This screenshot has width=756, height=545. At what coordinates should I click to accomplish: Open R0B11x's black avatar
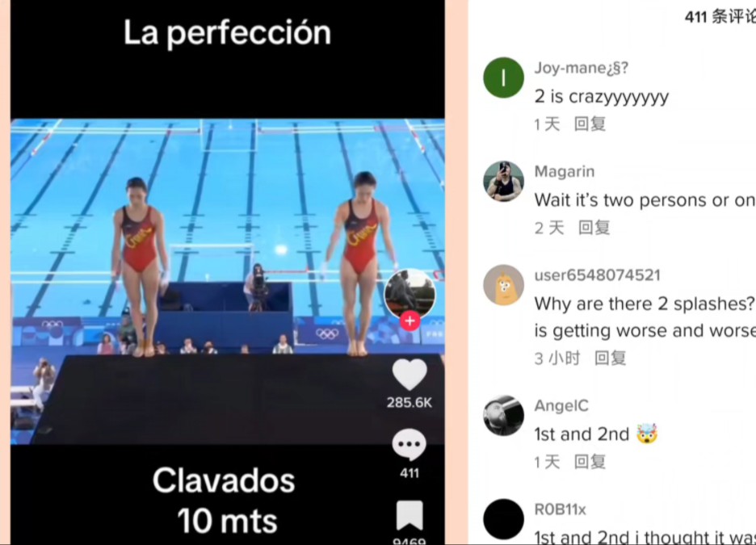tap(503, 519)
